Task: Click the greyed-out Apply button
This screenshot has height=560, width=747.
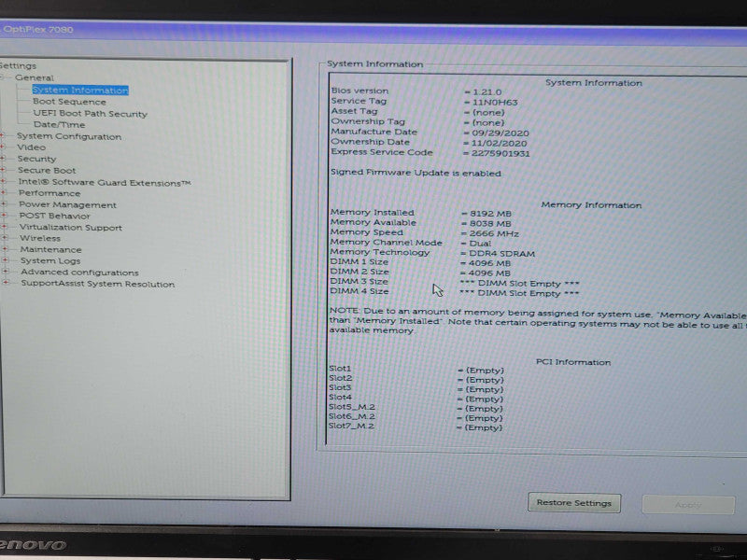Action: 688,505
